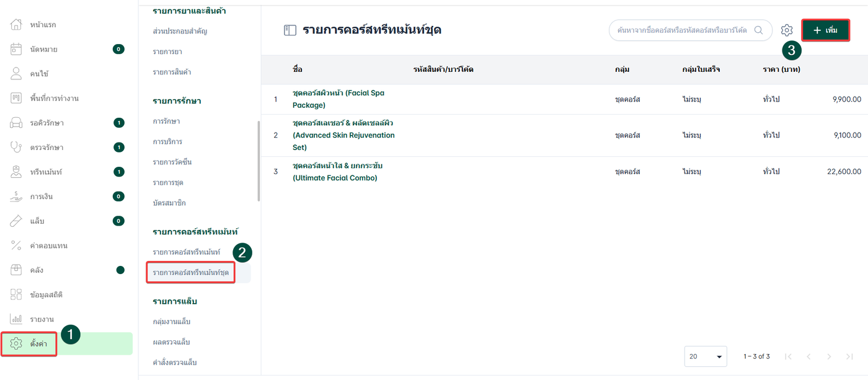Open ชุดคอร์สผิวหน้า (Facial Spa Package) link

pyautogui.click(x=339, y=99)
